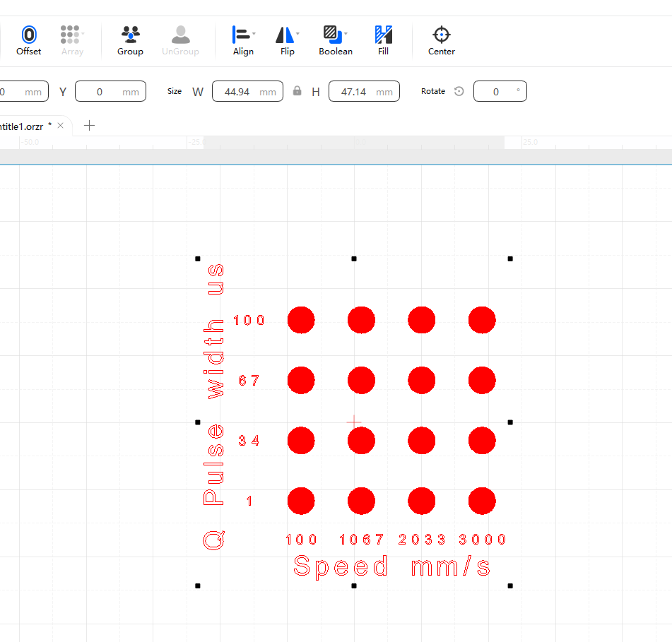Center the selection with the Center tool
This screenshot has height=642, width=672.
[441, 35]
